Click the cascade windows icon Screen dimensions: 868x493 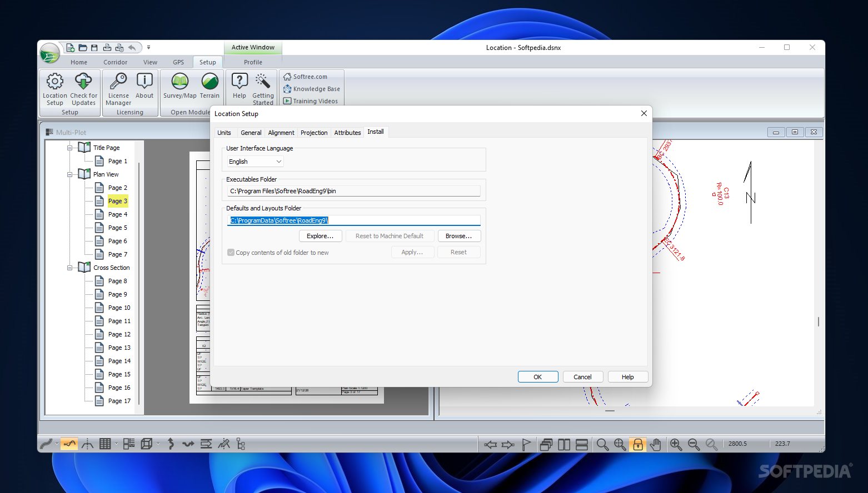coord(546,444)
